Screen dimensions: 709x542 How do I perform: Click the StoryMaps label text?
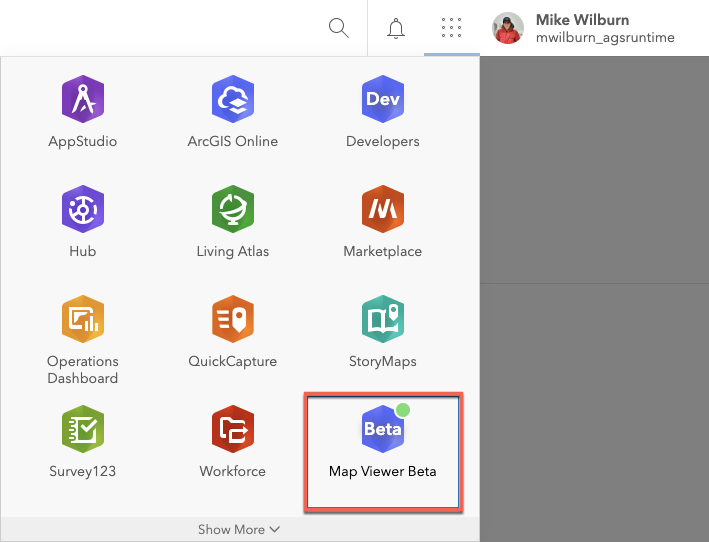click(383, 361)
